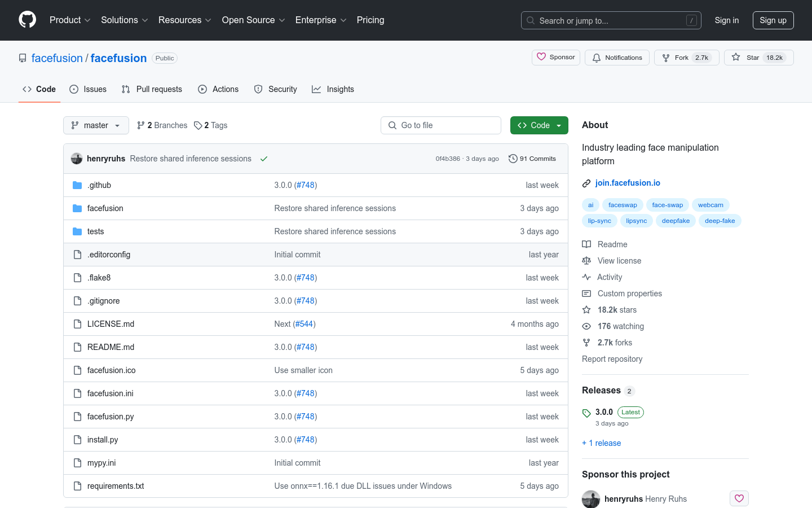The height and width of the screenshot is (508, 812).
Task: Click the requirements.txt file icon
Action: click(x=77, y=486)
